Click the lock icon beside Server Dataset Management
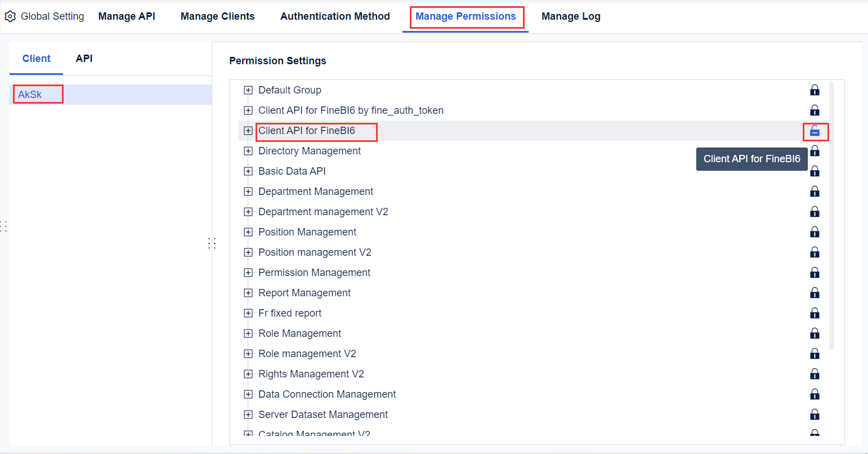This screenshot has width=868, height=454. [x=815, y=415]
